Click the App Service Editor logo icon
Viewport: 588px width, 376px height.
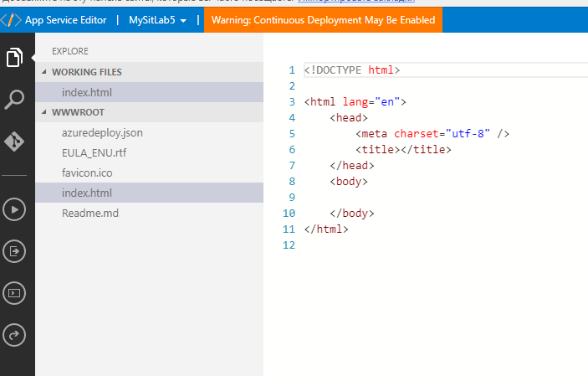click(x=11, y=20)
